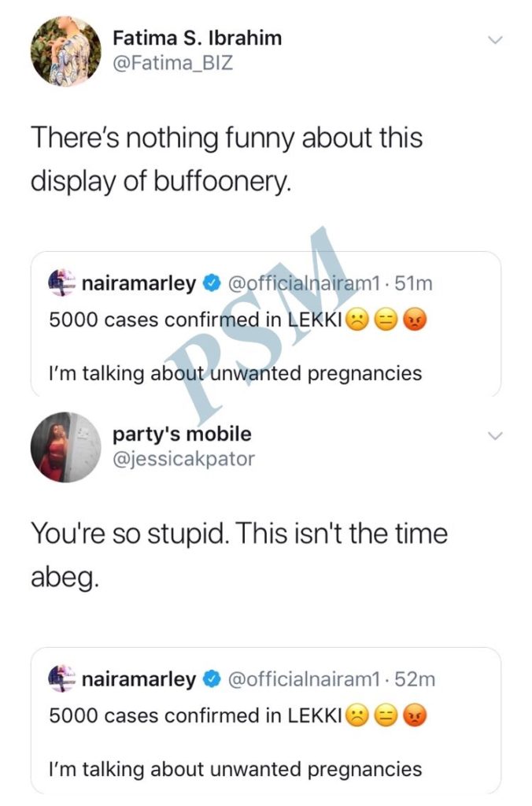
Task: Open the party's mobile display name
Action: click(x=182, y=434)
